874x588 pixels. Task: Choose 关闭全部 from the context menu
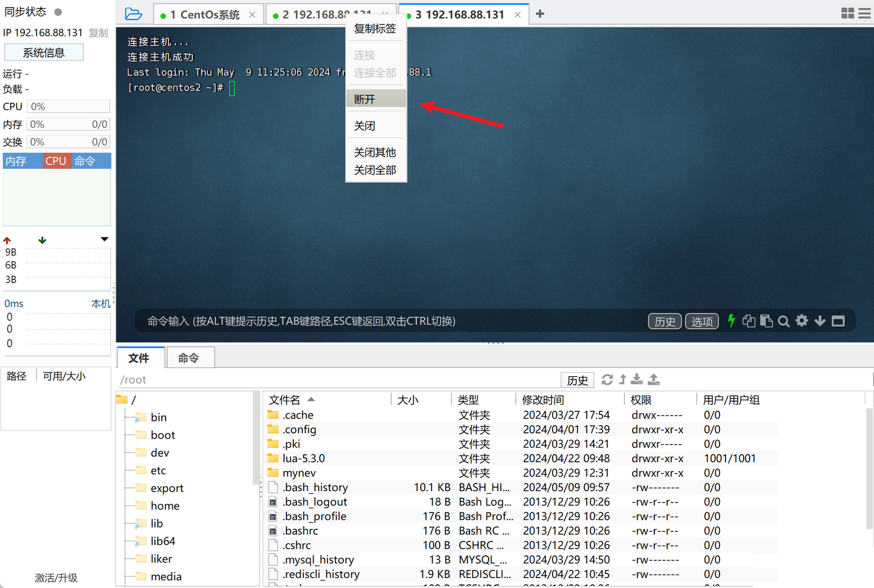click(x=376, y=170)
